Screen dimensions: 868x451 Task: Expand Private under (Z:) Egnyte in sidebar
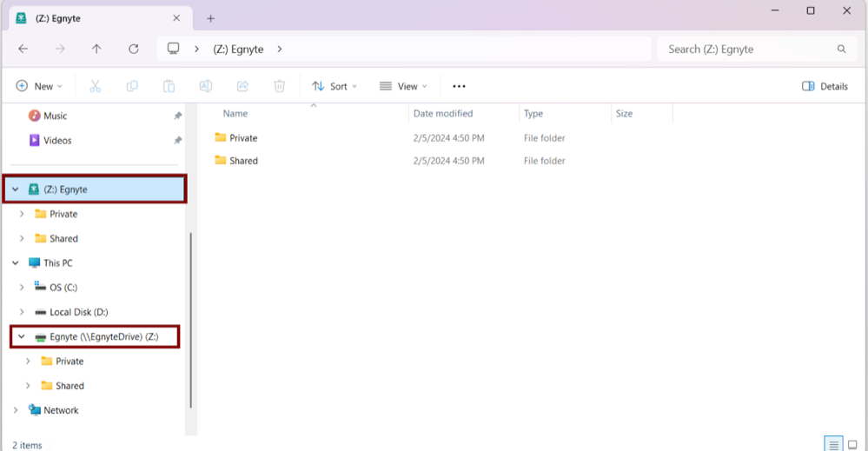[x=22, y=214]
